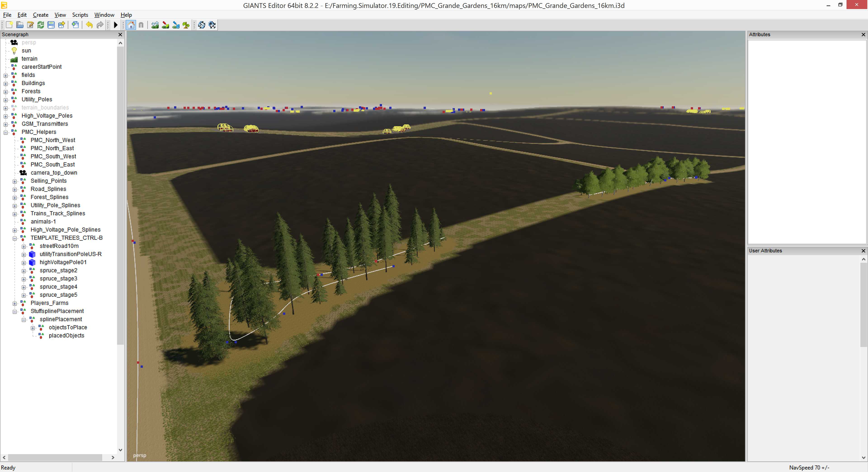Select the terrain info layer paint icon
868x472 pixels.
176,25
